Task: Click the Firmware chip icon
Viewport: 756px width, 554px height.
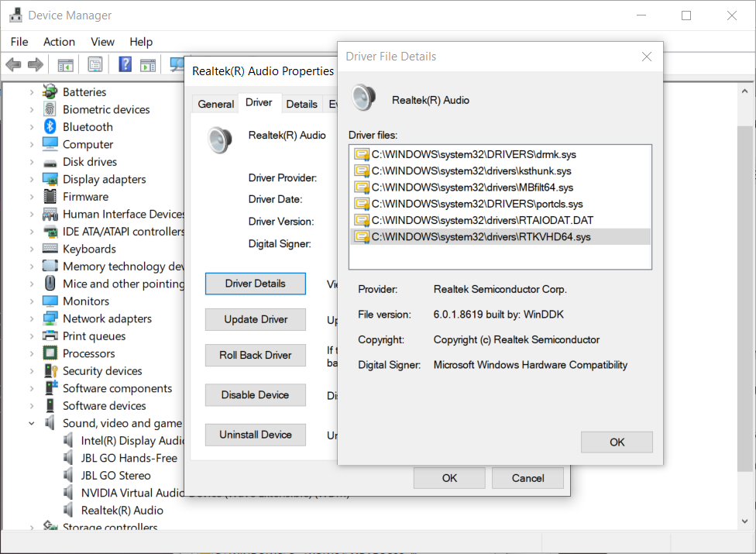Action: (50, 197)
